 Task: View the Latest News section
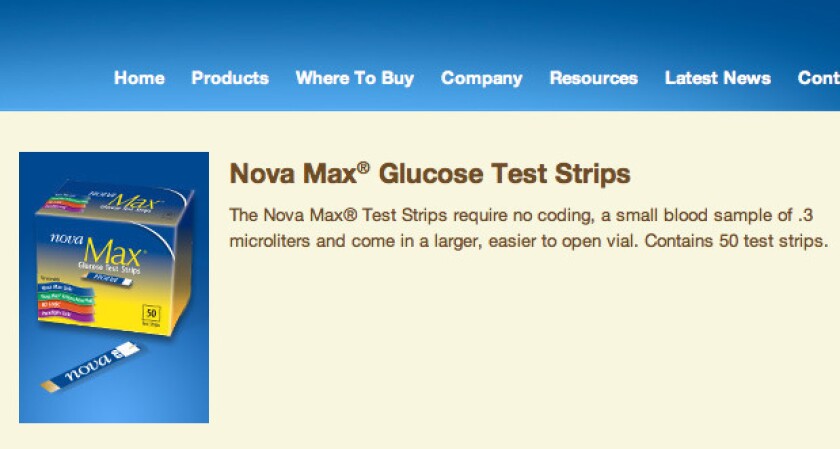(718, 78)
